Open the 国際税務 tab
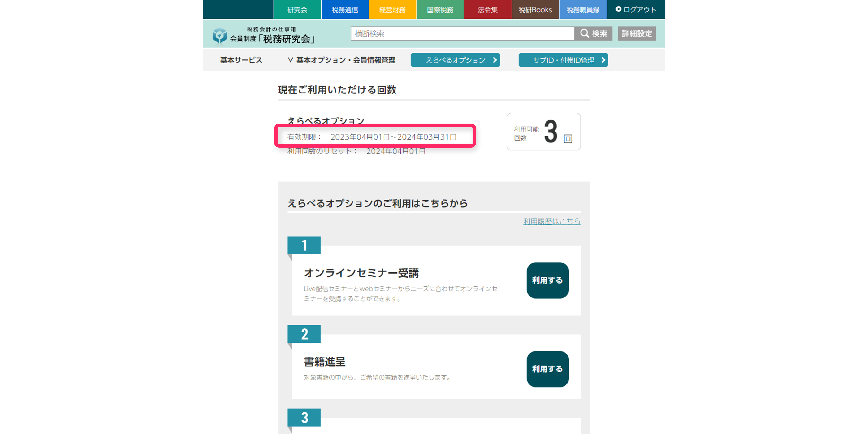 tap(440, 9)
